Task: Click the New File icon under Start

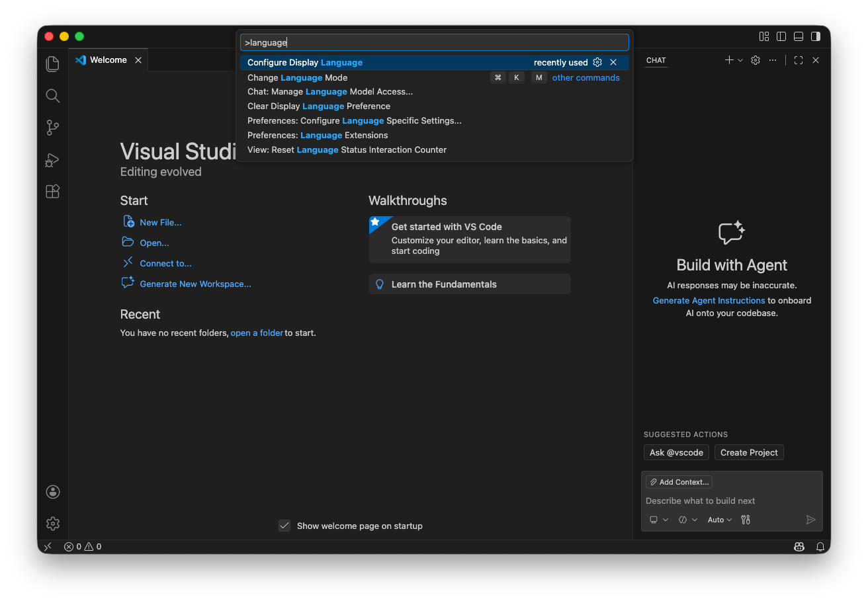Action: click(x=129, y=221)
